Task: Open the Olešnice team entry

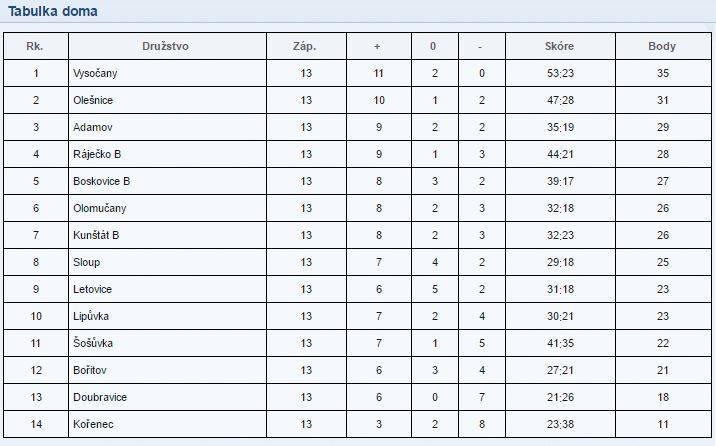Action: click(x=93, y=100)
